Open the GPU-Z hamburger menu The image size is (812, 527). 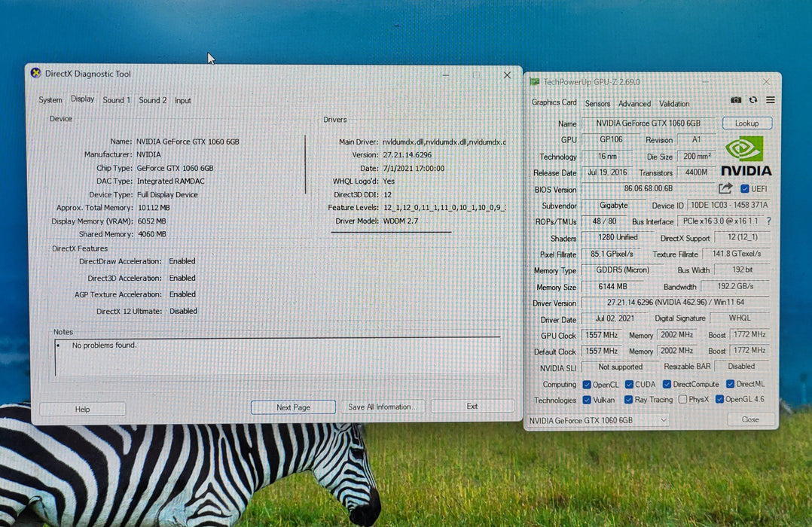tap(771, 100)
